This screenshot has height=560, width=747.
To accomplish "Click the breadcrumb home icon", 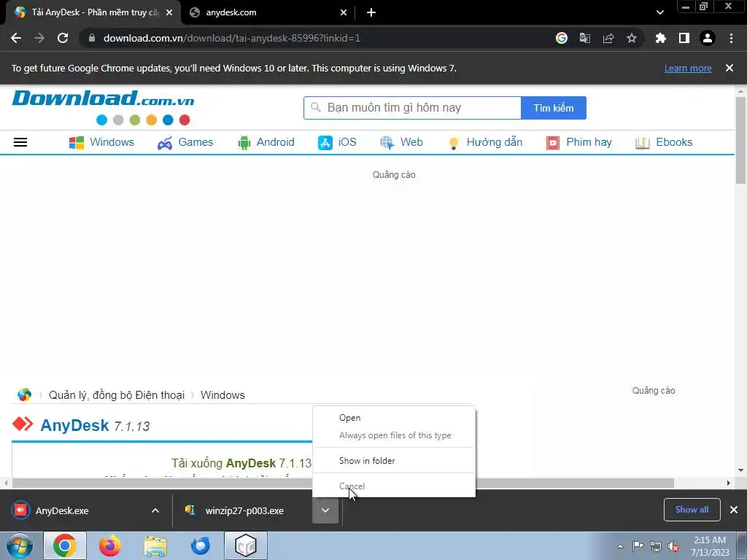I will click(24, 394).
